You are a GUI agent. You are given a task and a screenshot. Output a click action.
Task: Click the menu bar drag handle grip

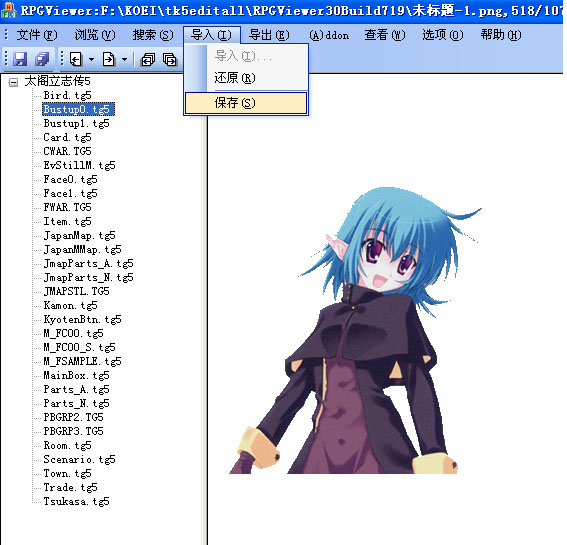6,35
